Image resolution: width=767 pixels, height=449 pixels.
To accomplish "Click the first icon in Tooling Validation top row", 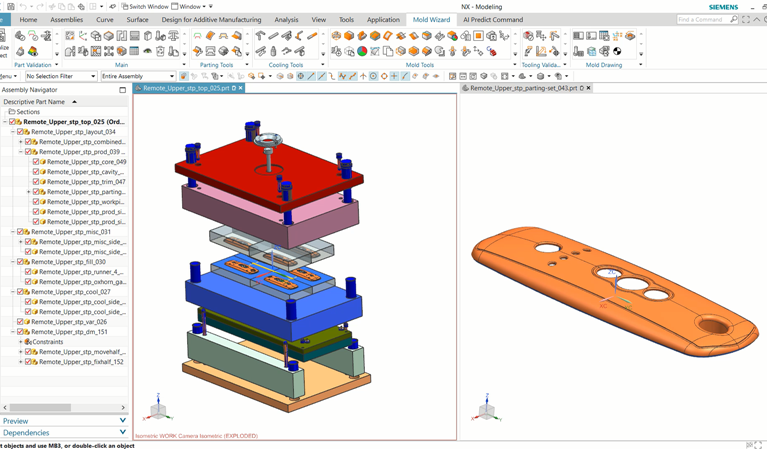I will pos(528,36).
